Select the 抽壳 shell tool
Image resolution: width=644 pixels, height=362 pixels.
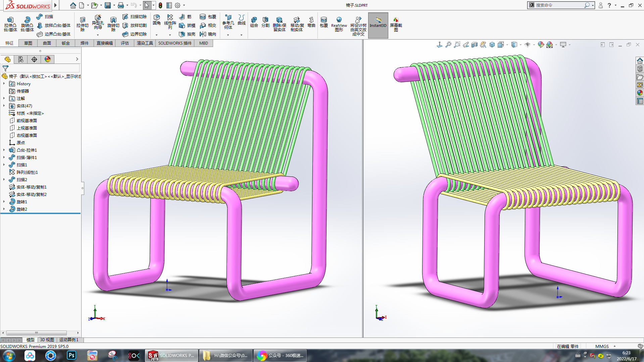187,34
